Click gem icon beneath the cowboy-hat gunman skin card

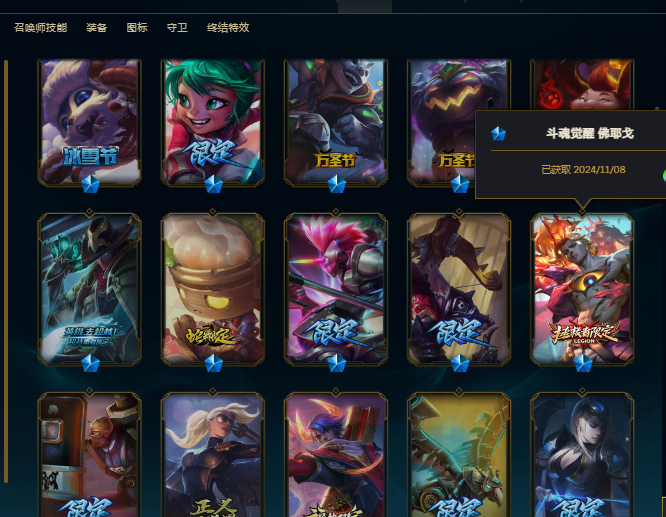point(90,364)
